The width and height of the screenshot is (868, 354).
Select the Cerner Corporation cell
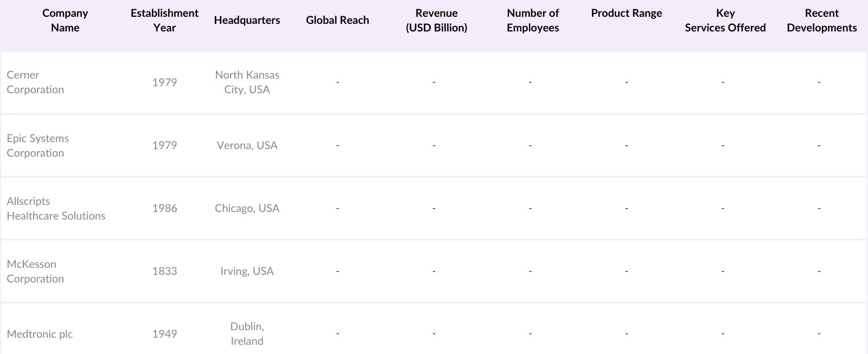point(35,82)
